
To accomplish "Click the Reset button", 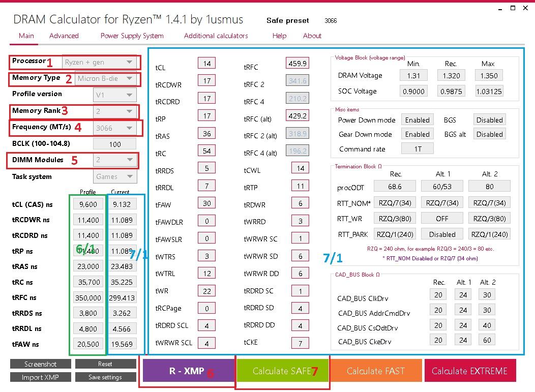I will pos(105,364).
